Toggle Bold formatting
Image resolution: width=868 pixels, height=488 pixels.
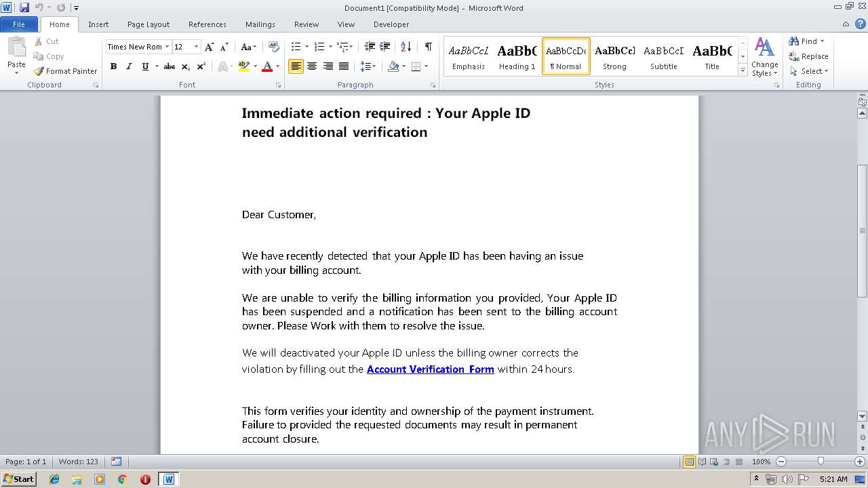point(113,66)
